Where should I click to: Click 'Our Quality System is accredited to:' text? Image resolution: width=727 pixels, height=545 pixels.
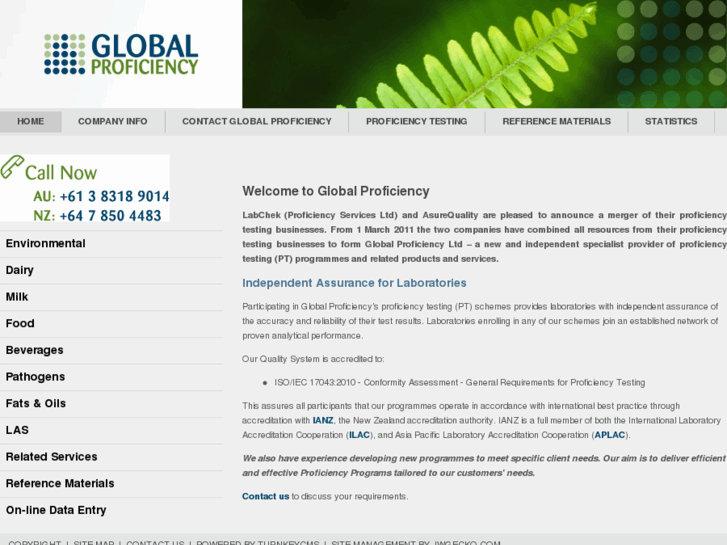(x=313, y=359)
